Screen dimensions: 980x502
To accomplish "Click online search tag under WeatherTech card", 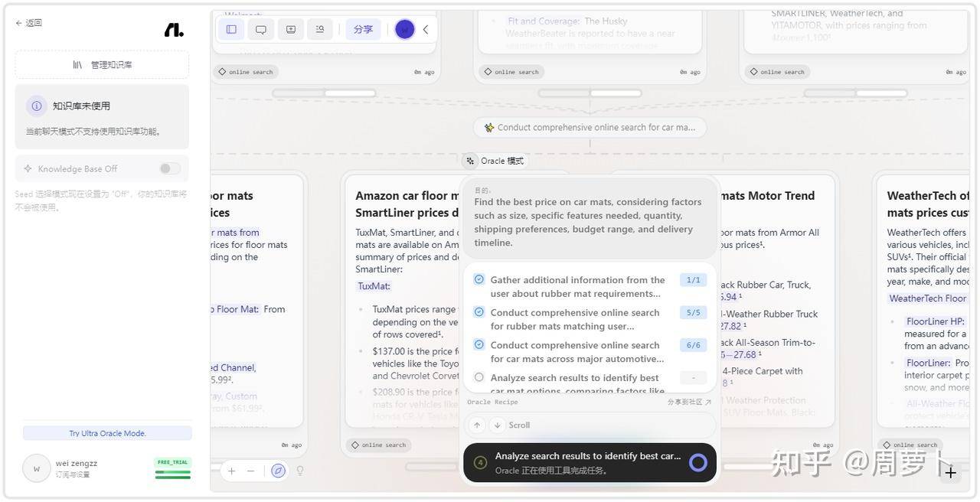I will (910, 445).
